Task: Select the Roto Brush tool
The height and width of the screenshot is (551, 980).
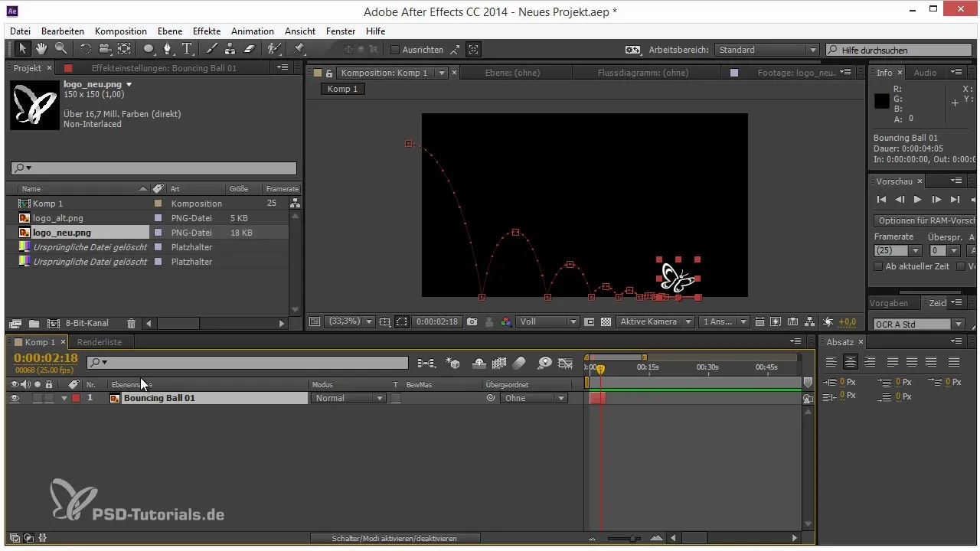Action: (273, 49)
